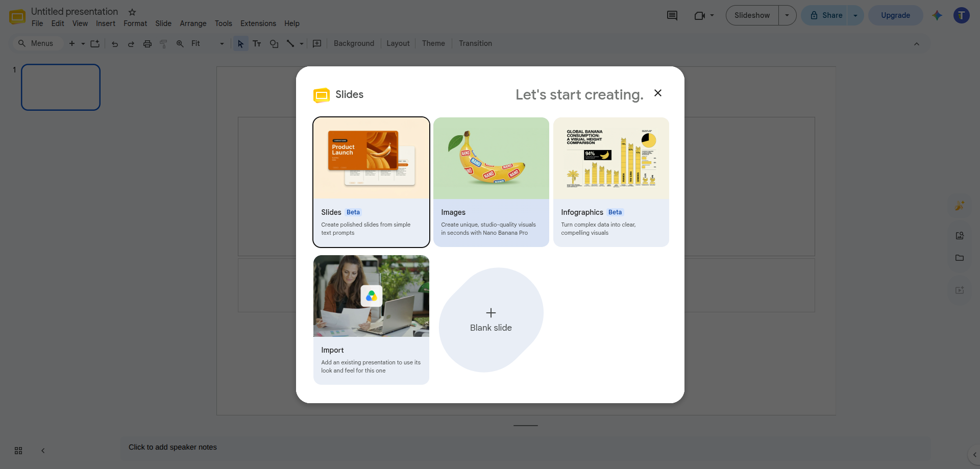980x469 pixels.
Task: Close the Let's start creating dialog
Action: click(658, 93)
